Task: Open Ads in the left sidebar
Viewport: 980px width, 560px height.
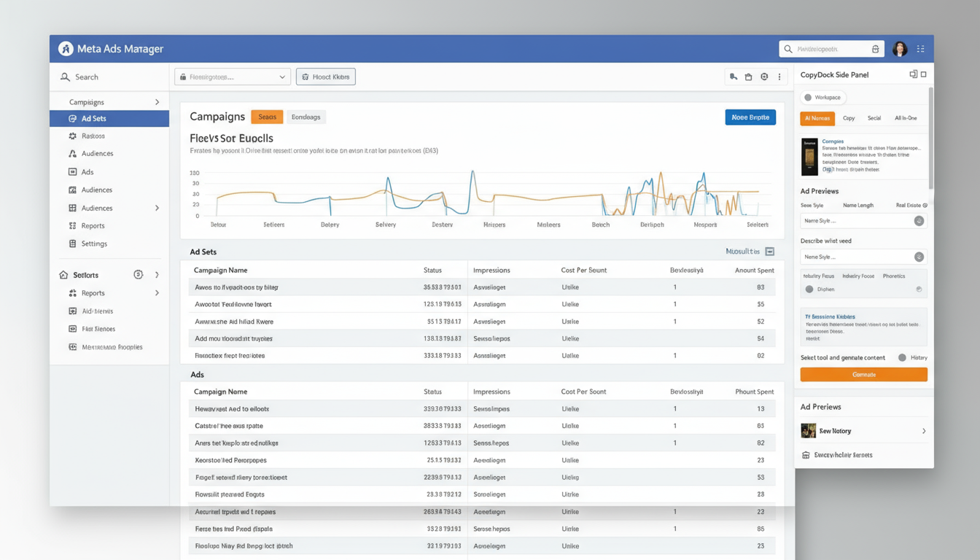Action: point(87,172)
